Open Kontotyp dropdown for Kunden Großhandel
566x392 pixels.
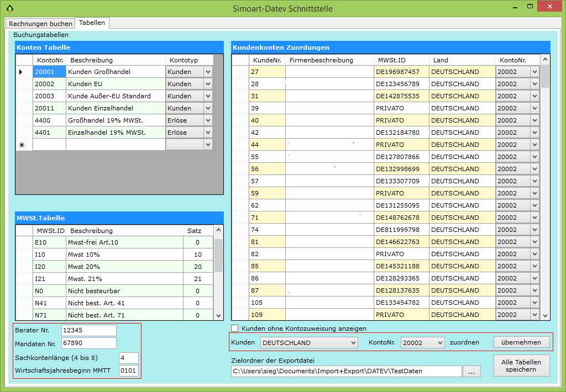208,72
